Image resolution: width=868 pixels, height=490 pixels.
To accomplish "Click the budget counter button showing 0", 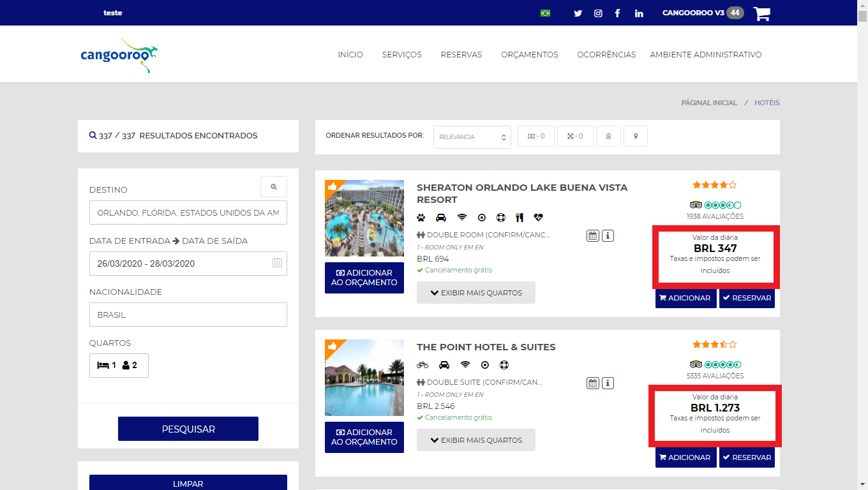I will pos(536,136).
